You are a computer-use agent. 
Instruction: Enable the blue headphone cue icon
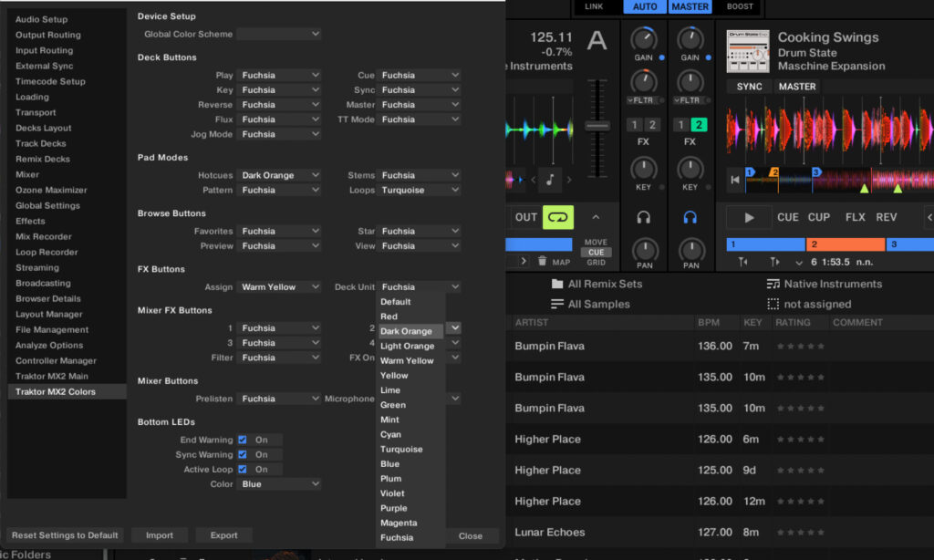click(690, 217)
